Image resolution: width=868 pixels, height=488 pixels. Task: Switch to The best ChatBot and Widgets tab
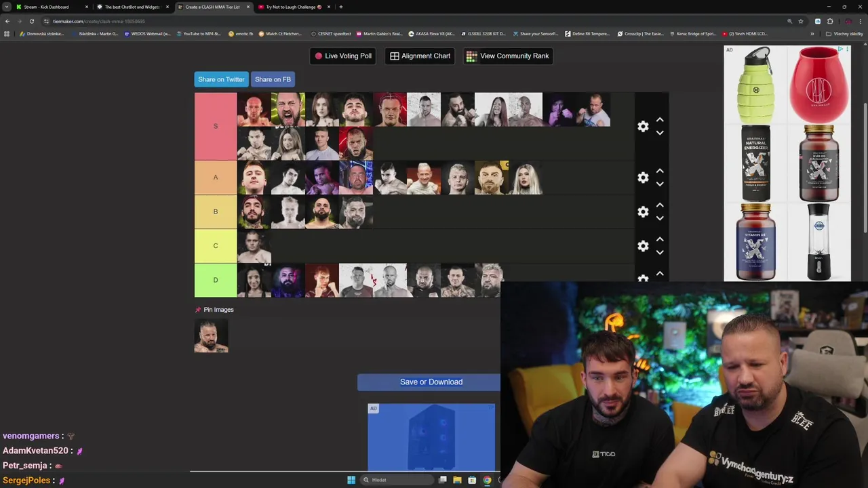click(132, 7)
